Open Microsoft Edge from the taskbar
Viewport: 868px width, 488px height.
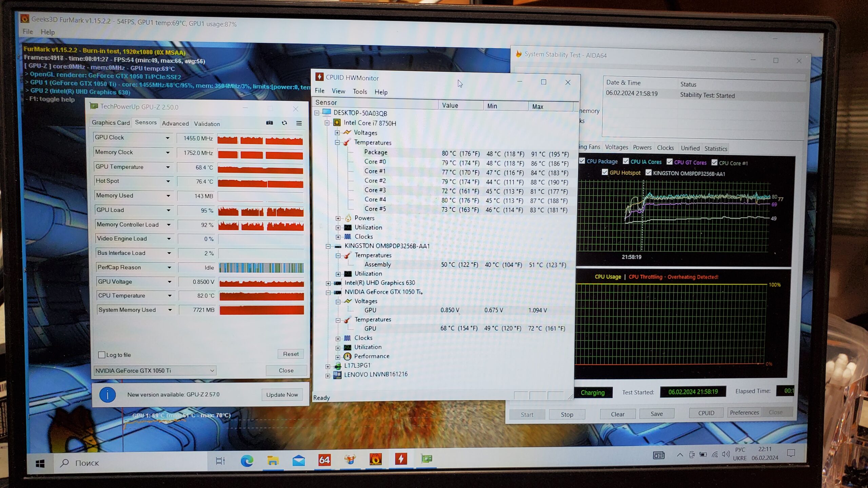[x=247, y=461]
